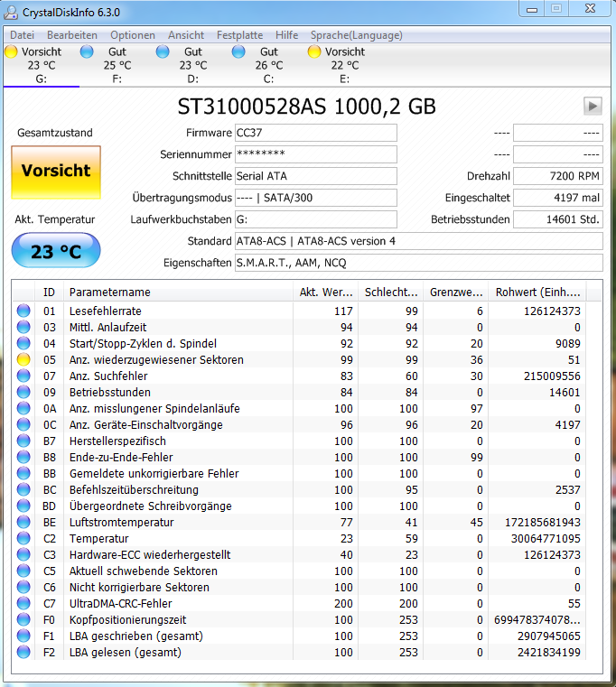Open the Optionen menu

133,35
